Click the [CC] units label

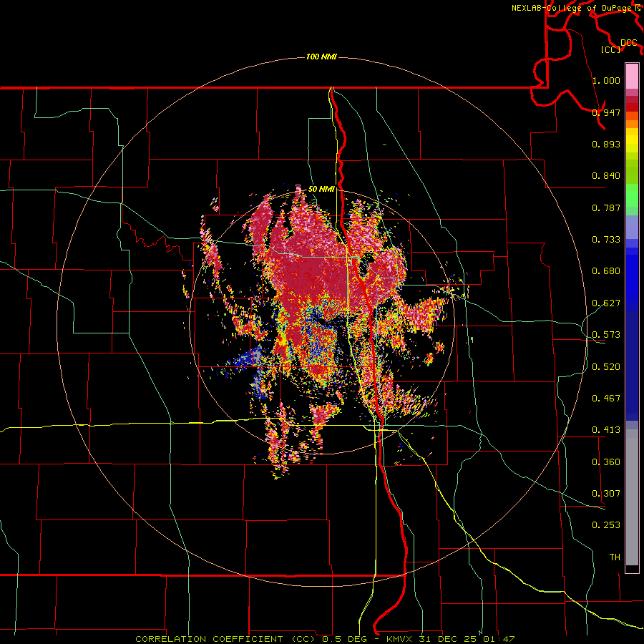pyautogui.click(x=611, y=49)
